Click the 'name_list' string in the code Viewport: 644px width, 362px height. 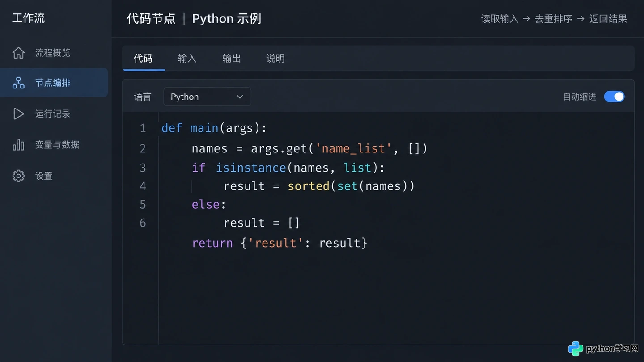[354, 148]
